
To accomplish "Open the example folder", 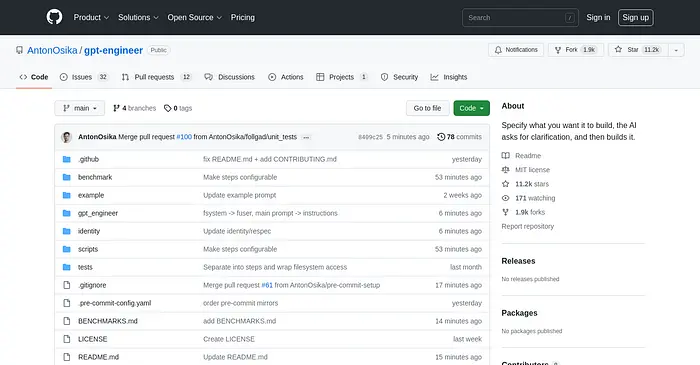I will point(91,195).
